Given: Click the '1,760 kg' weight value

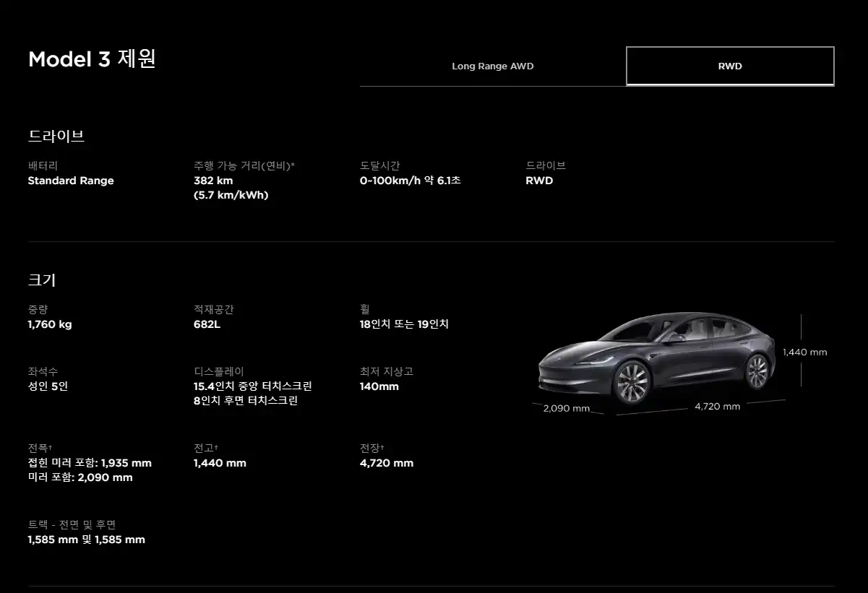Looking at the screenshot, I should pos(50,324).
